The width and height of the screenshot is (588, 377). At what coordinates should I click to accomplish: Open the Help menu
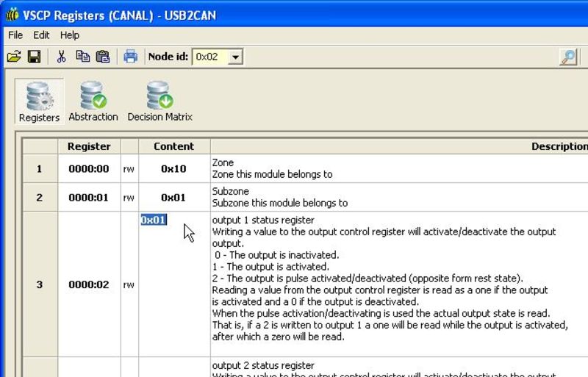click(x=70, y=35)
